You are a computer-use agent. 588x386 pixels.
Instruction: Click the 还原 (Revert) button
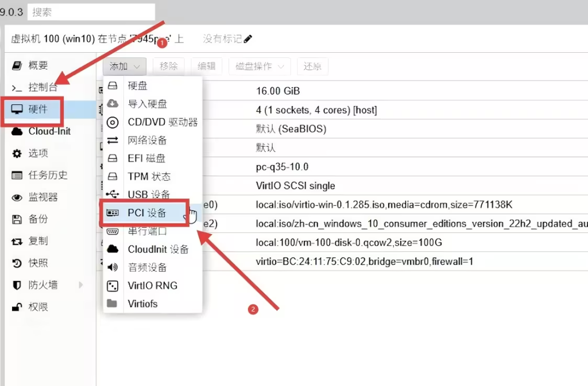coord(312,67)
